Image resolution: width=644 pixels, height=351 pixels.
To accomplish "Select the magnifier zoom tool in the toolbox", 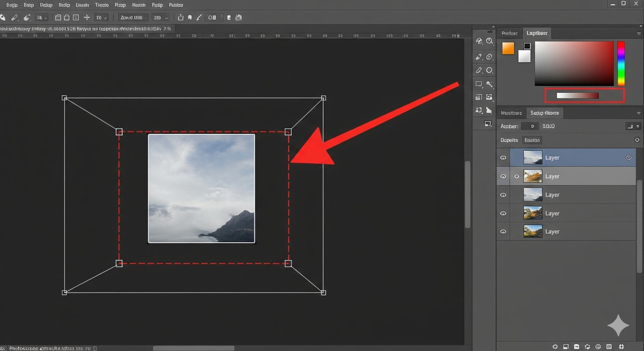I will [489, 42].
